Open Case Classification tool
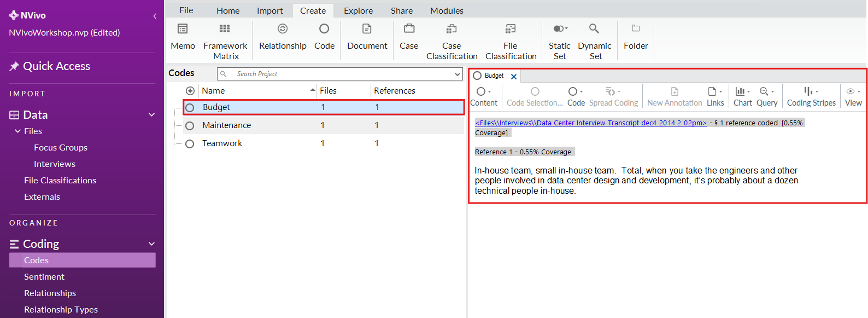Screen dimensions: 868x318 coord(451,41)
